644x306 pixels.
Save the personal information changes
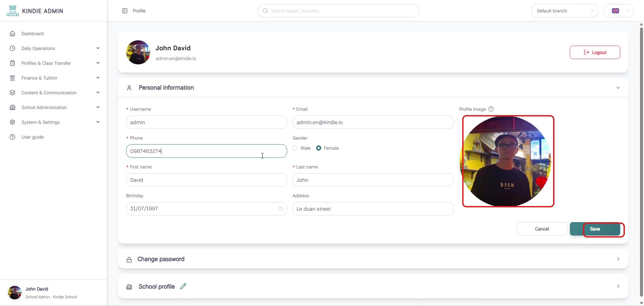[595, 229]
